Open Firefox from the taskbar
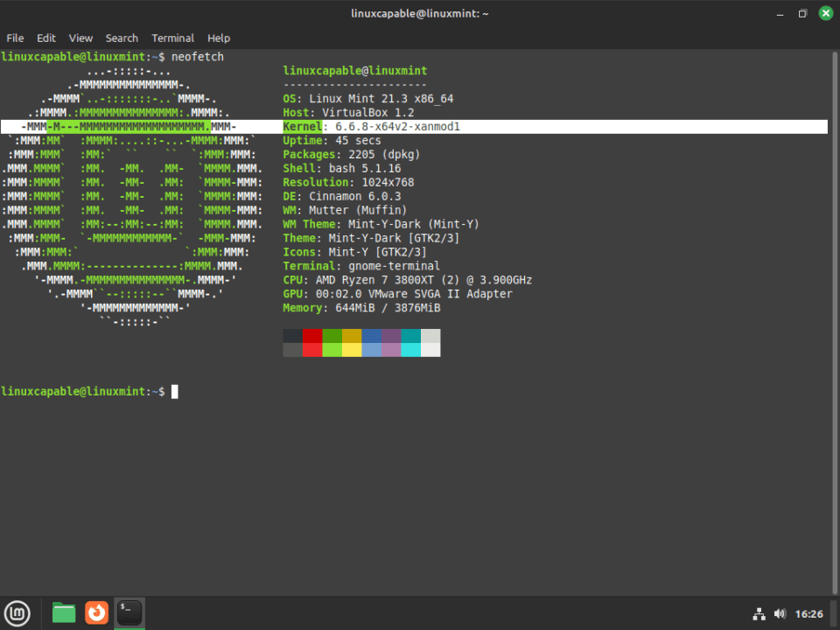840x630 pixels. point(96,612)
